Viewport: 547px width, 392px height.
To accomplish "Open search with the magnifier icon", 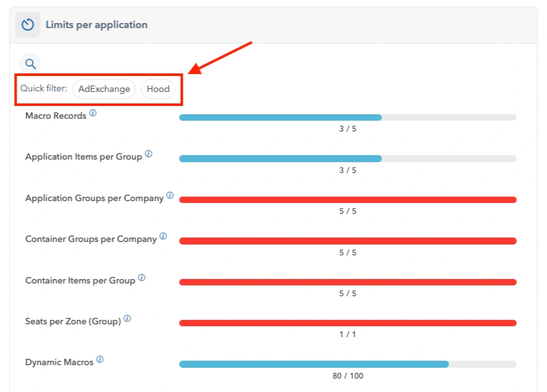I will pos(30,64).
